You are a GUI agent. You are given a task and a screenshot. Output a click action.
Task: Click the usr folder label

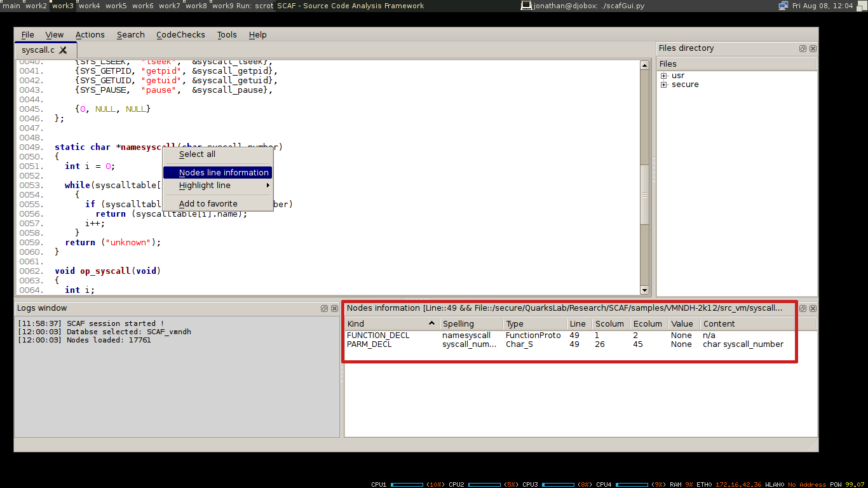click(678, 76)
